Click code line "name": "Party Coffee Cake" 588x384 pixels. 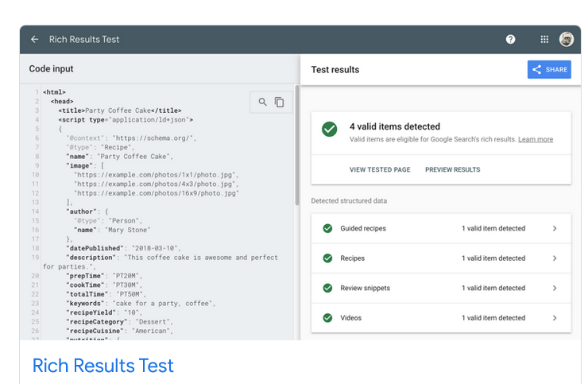point(120,157)
